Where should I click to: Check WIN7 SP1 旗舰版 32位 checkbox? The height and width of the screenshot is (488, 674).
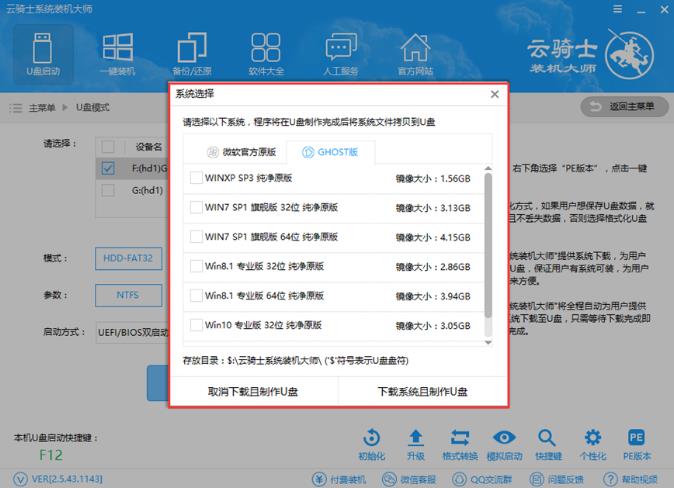click(x=196, y=207)
